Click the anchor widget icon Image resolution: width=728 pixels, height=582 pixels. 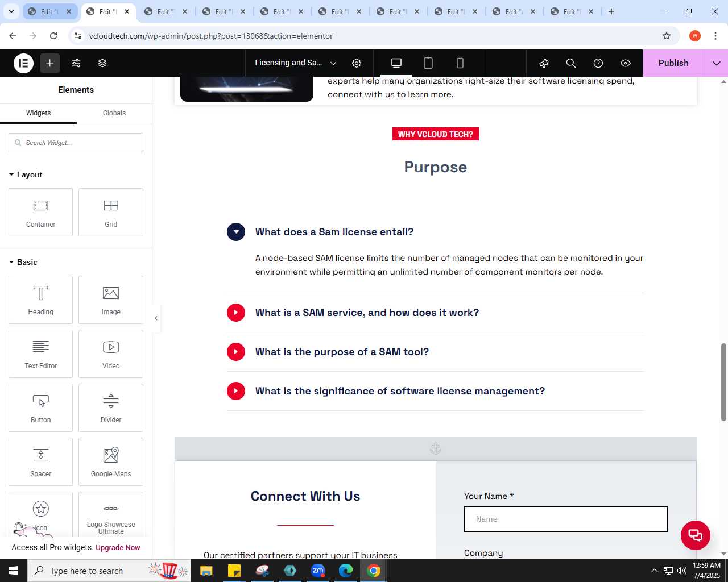click(436, 449)
